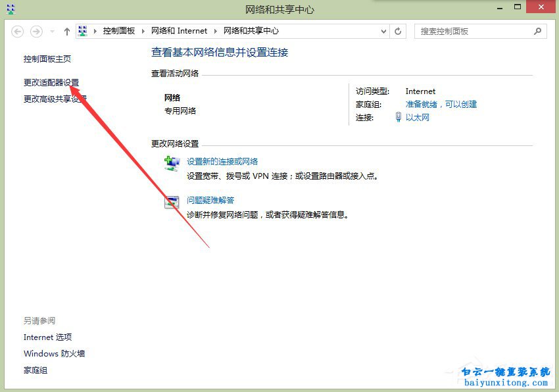Click the 搜索控制面板 search input field

[474, 31]
